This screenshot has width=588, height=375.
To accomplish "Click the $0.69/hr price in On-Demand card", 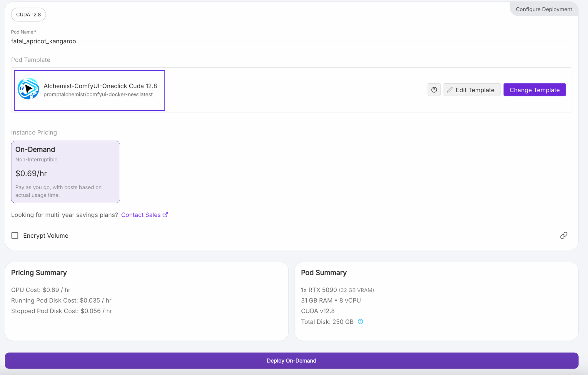I will coord(31,174).
